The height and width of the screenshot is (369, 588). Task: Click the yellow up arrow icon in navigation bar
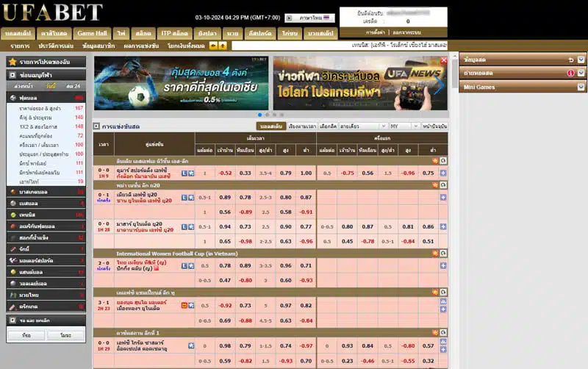223,46
